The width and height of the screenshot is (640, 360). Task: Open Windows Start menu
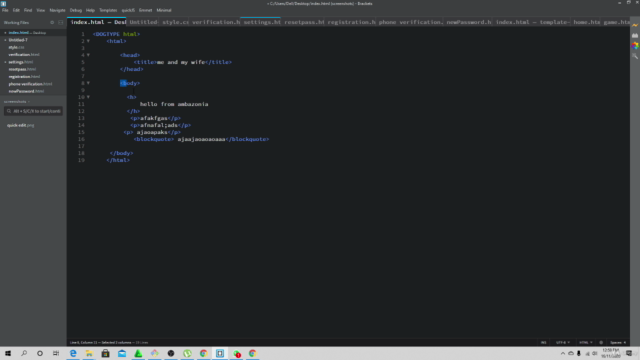click(x=8, y=353)
